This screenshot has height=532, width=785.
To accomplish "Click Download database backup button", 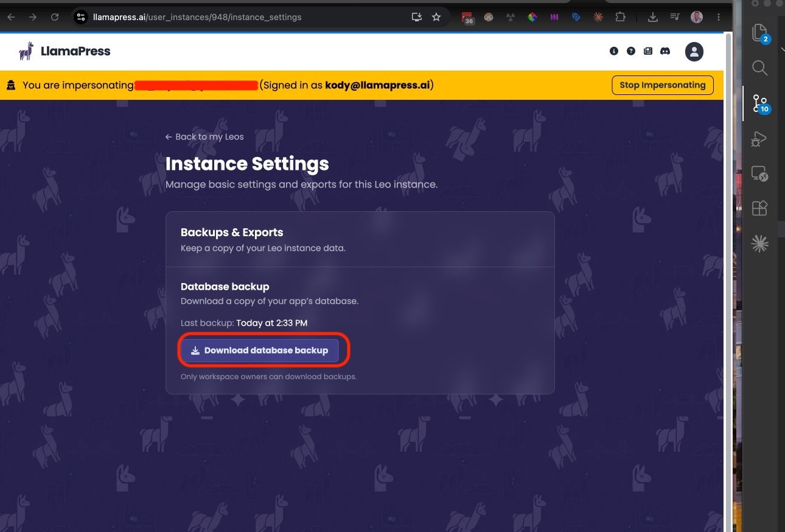I will pyautogui.click(x=260, y=351).
